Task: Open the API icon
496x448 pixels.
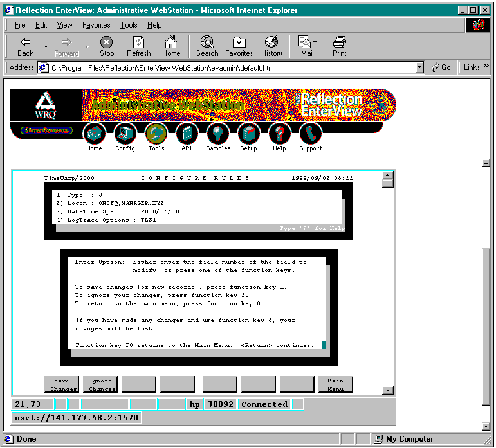Action: point(187,133)
